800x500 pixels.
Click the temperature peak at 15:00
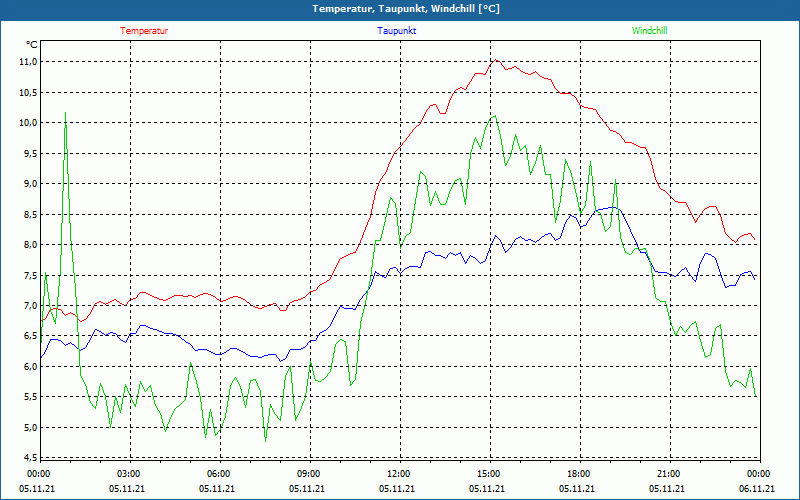click(495, 60)
